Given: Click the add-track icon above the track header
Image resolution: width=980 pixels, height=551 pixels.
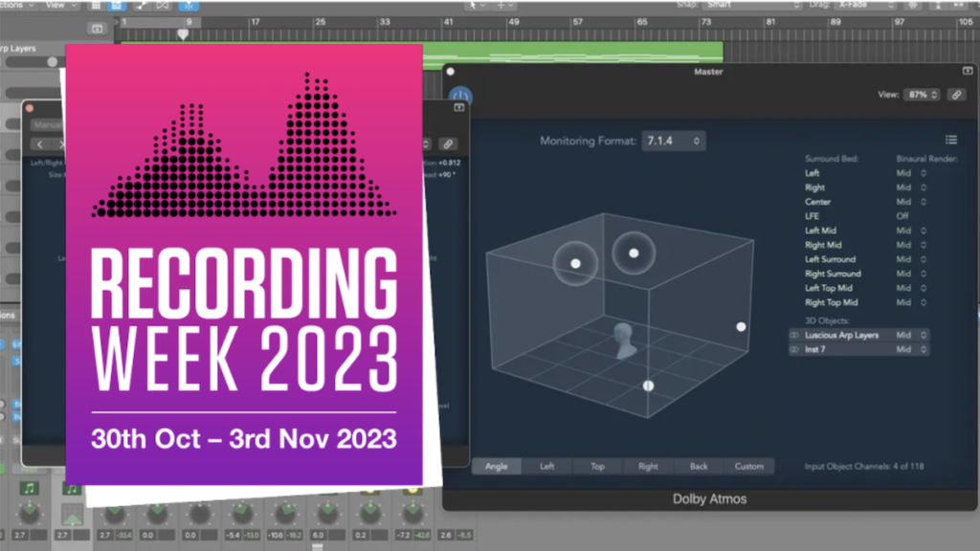Looking at the screenshot, I should pos(97,29).
